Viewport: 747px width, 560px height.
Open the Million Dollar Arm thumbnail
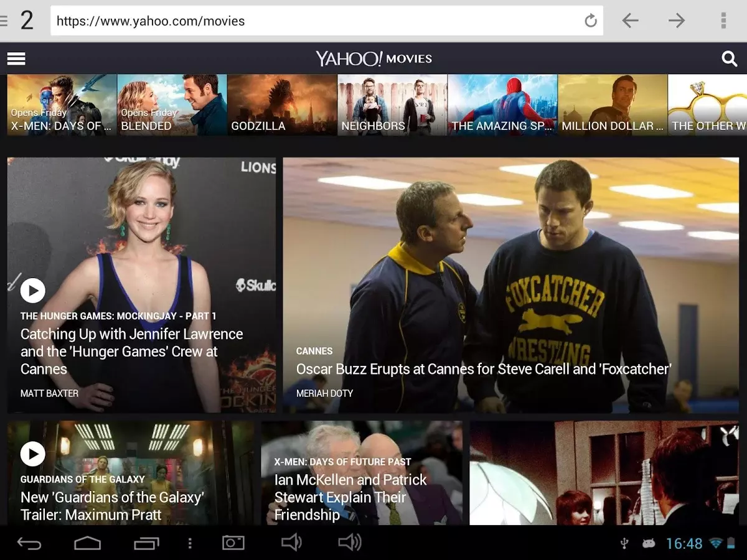tap(613, 105)
